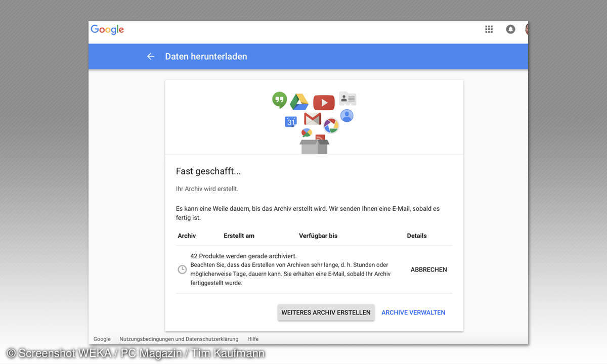
Task: Click the Gmail envelope icon
Action: point(313,119)
